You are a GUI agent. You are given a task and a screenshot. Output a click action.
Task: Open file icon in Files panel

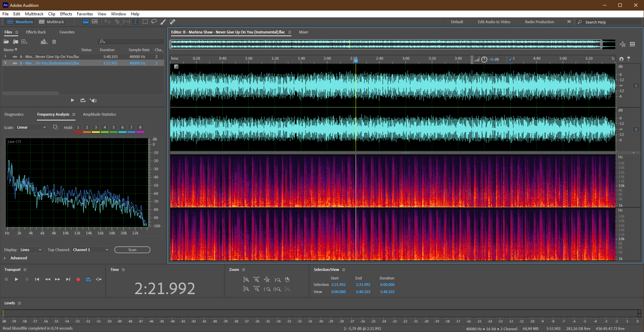(6, 42)
